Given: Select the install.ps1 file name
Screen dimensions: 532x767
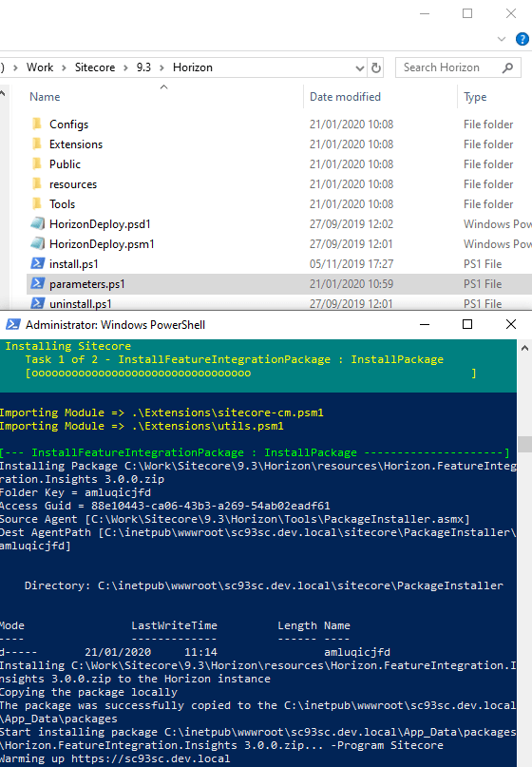Looking at the screenshot, I should [x=74, y=264].
